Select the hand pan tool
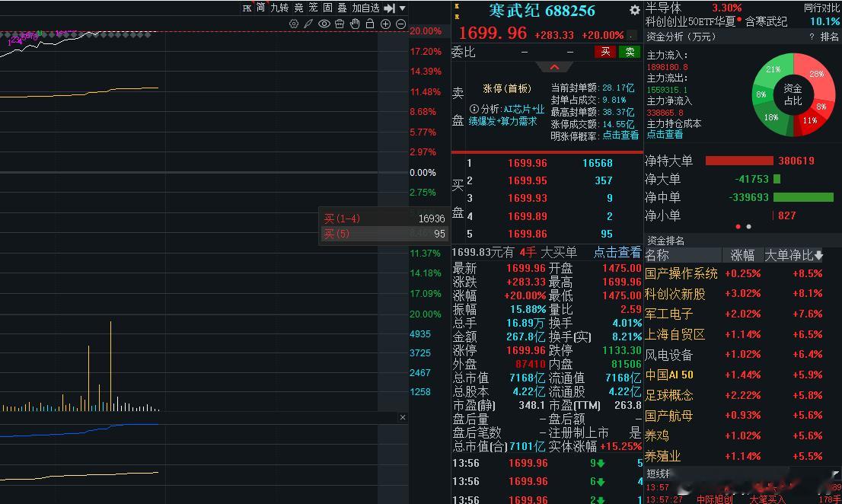 (355, 24)
